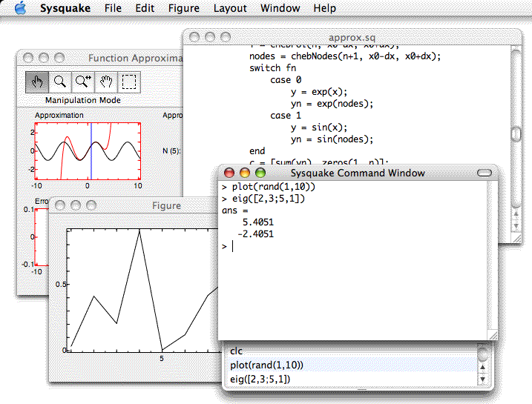532x404 pixels.
Task: Select the Zoom-X magnifier with arrows tool
Action: tap(83, 82)
